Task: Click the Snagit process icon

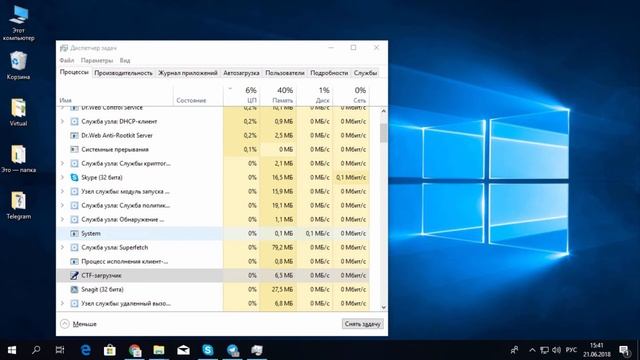Action: coord(74,289)
